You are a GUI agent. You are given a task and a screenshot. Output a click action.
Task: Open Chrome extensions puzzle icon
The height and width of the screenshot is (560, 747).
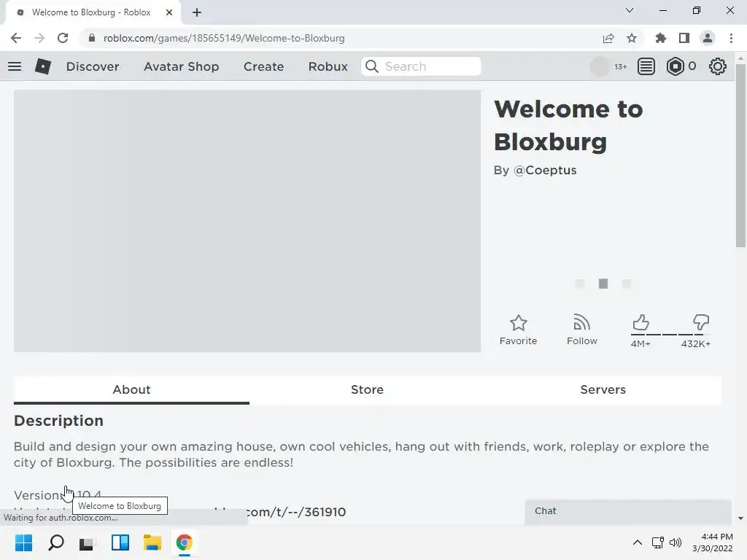pyautogui.click(x=660, y=38)
